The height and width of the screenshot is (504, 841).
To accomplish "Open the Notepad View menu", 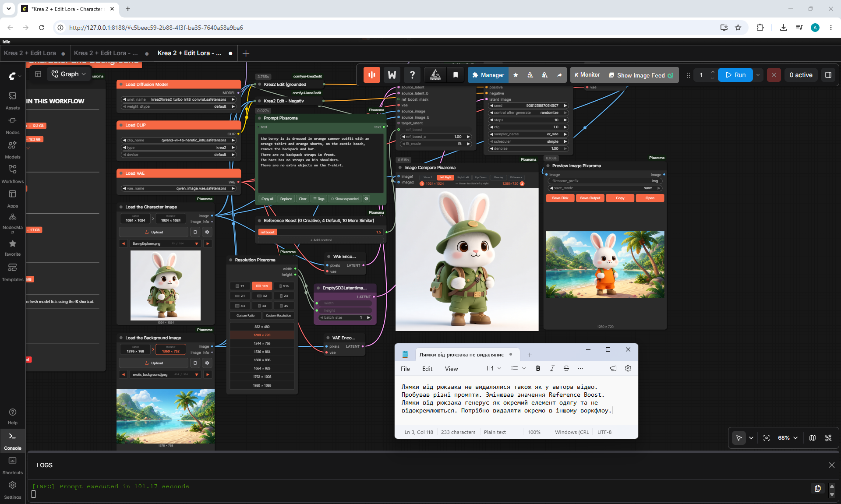I will [x=451, y=369].
